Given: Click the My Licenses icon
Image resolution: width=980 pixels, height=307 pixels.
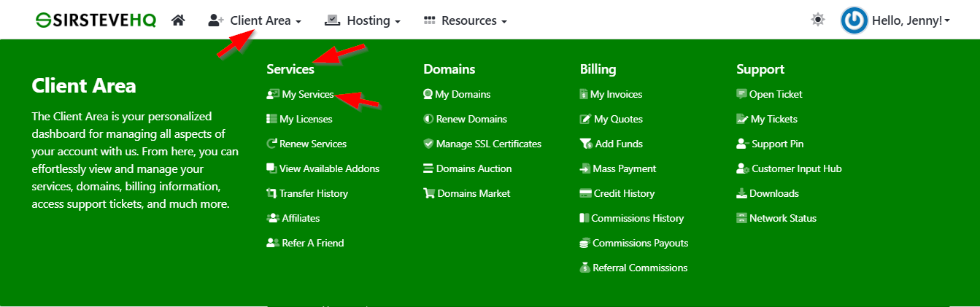Looking at the screenshot, I should (x=272, y=119).
